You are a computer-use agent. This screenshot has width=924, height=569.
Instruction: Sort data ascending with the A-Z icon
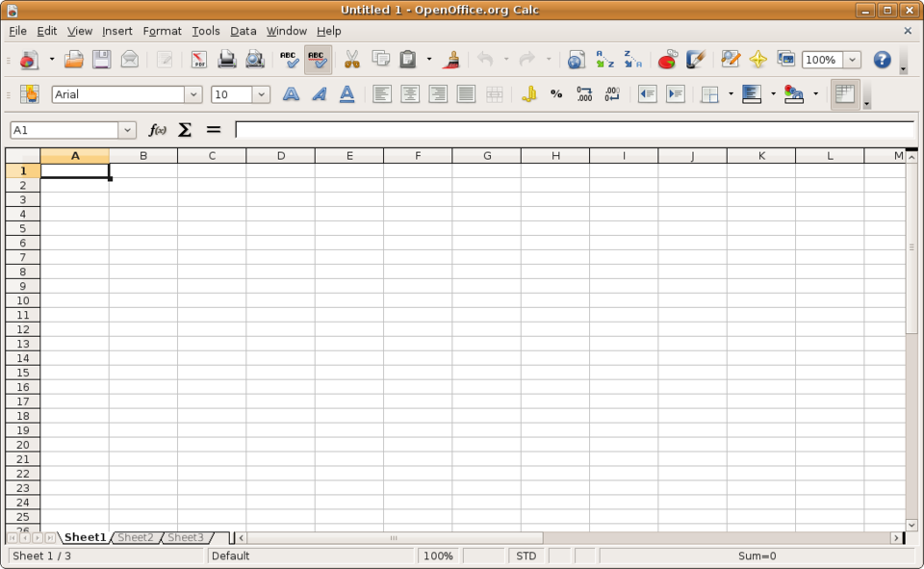604,59
